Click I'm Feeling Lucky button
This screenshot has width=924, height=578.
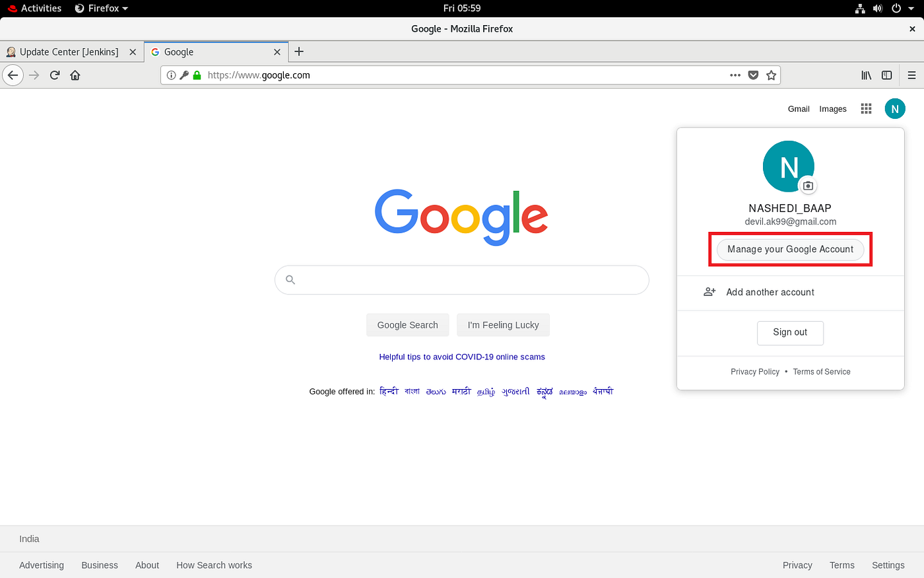[x=504, y=325]
